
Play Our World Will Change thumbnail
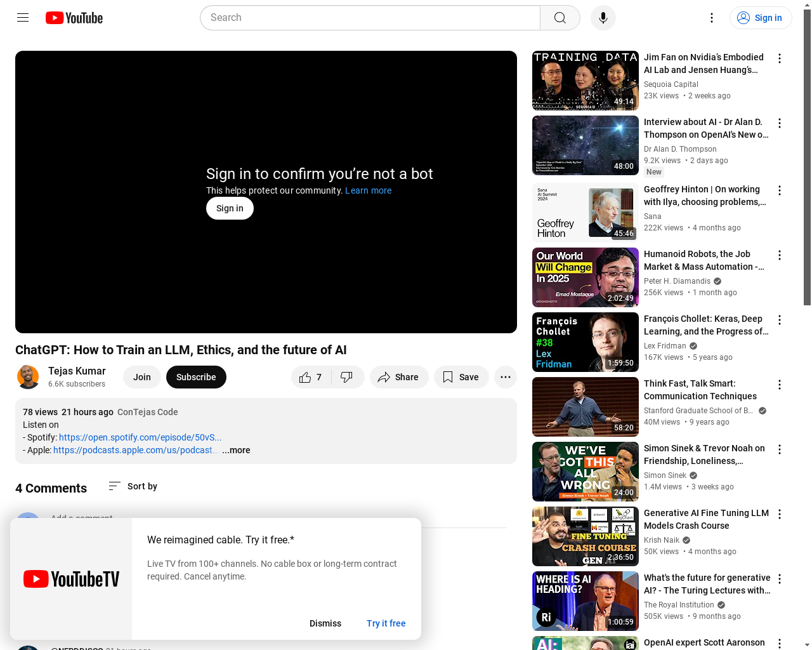586,277
